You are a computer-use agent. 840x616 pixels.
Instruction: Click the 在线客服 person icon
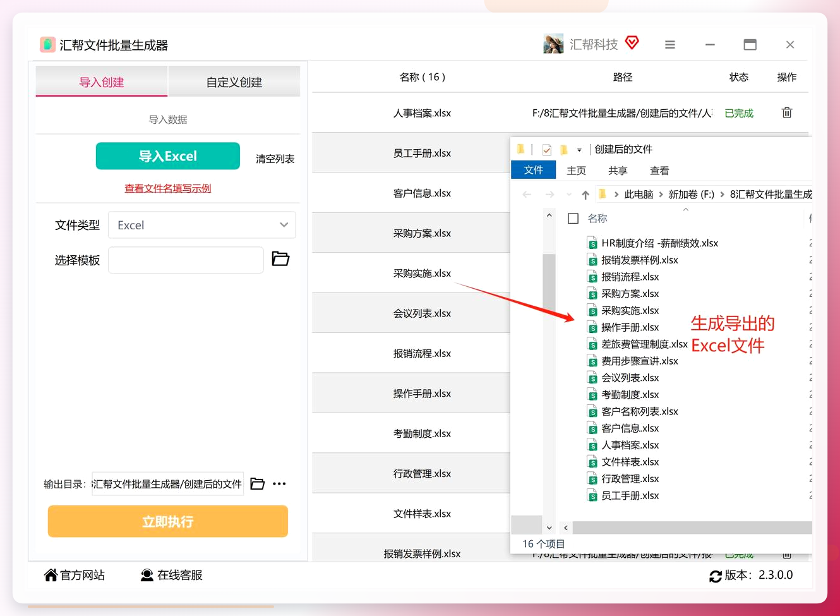click(147, 575)
